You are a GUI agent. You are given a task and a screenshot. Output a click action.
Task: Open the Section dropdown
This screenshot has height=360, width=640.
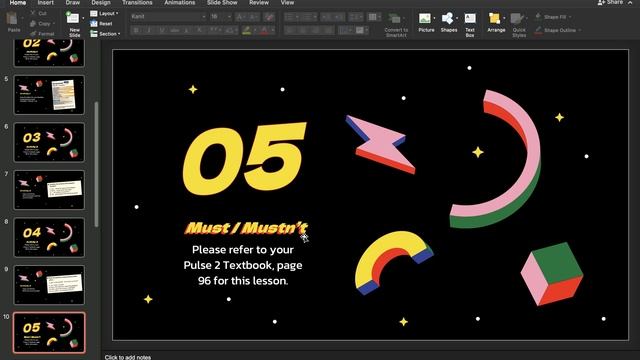tap(105, 34)
